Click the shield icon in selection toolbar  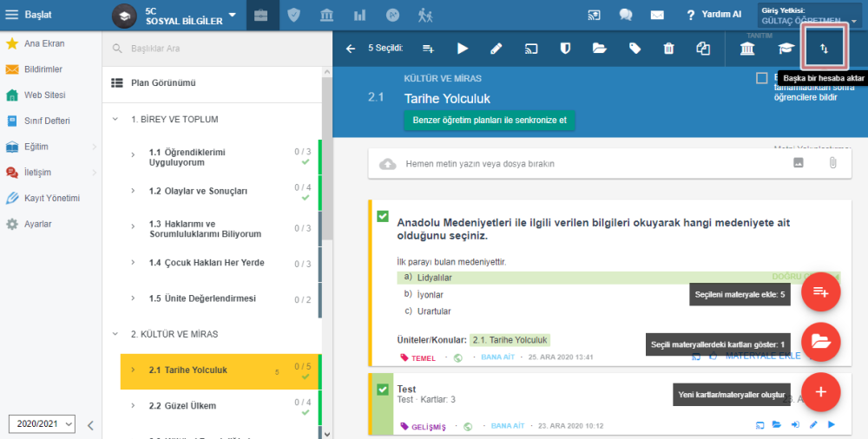point(565,49)
